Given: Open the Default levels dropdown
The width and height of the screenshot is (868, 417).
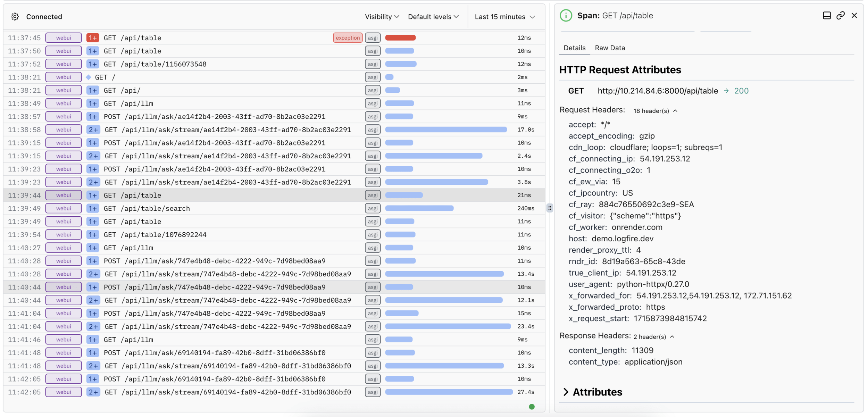Looking at the screenshot, I should coord(433,17).
